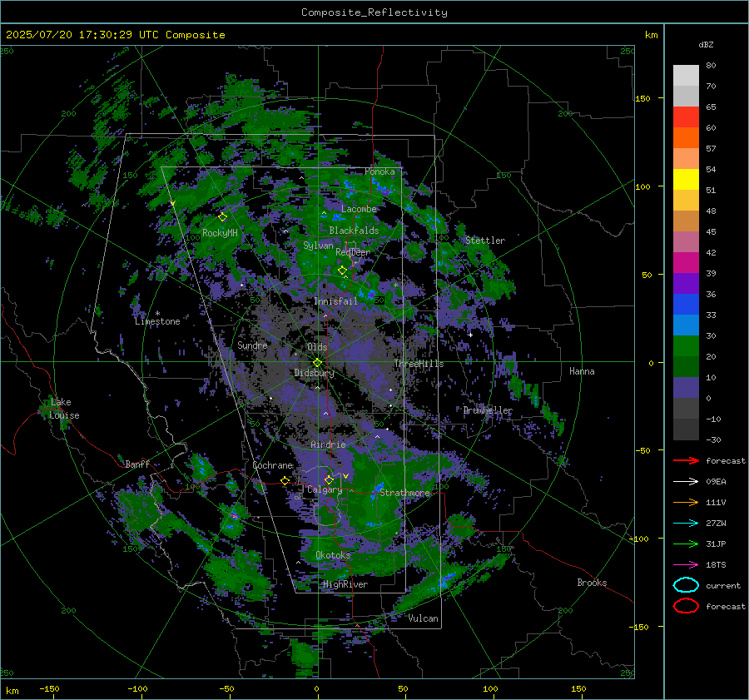Click the Innisfail label
Screen dimensions: 749x700
[x=335, y=301]
